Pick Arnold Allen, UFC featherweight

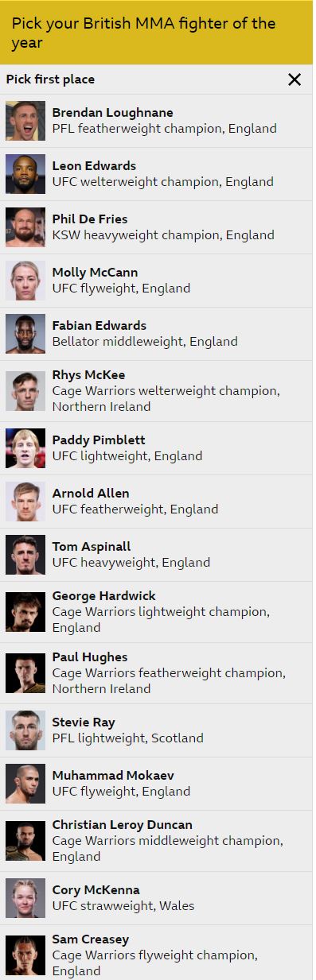pyautogui.click(x=156, y=502)
